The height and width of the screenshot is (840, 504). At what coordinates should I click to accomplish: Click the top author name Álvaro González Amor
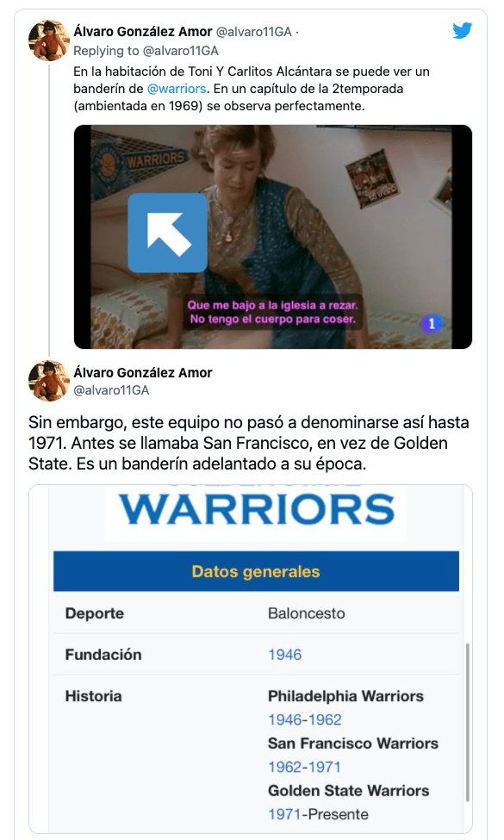143,32
